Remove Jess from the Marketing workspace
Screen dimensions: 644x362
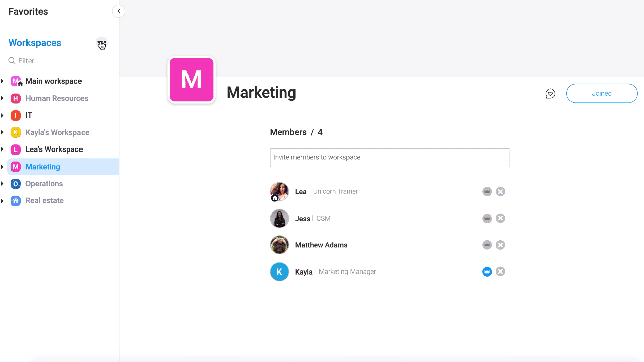(x=500, y=218)
